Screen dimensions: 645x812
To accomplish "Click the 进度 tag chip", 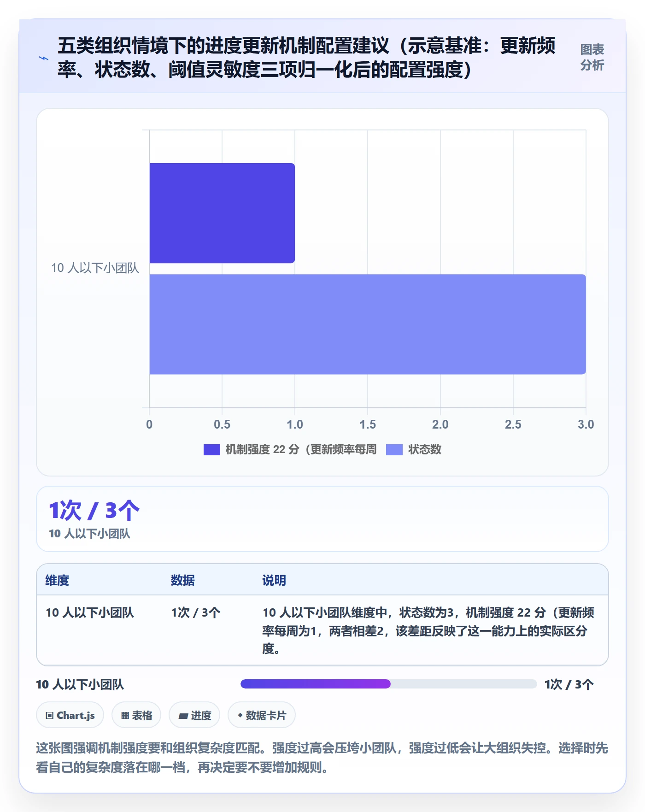I will [x=194, y=715].
